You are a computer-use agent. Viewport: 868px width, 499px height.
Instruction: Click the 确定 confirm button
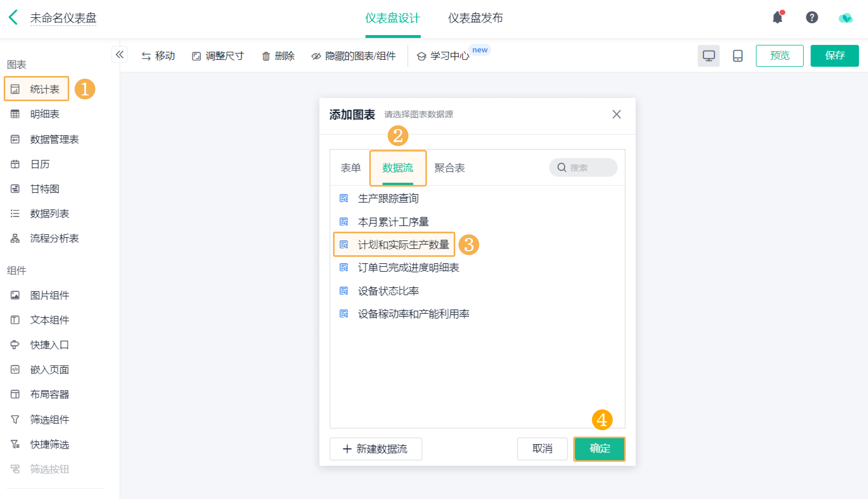point(599,449)
